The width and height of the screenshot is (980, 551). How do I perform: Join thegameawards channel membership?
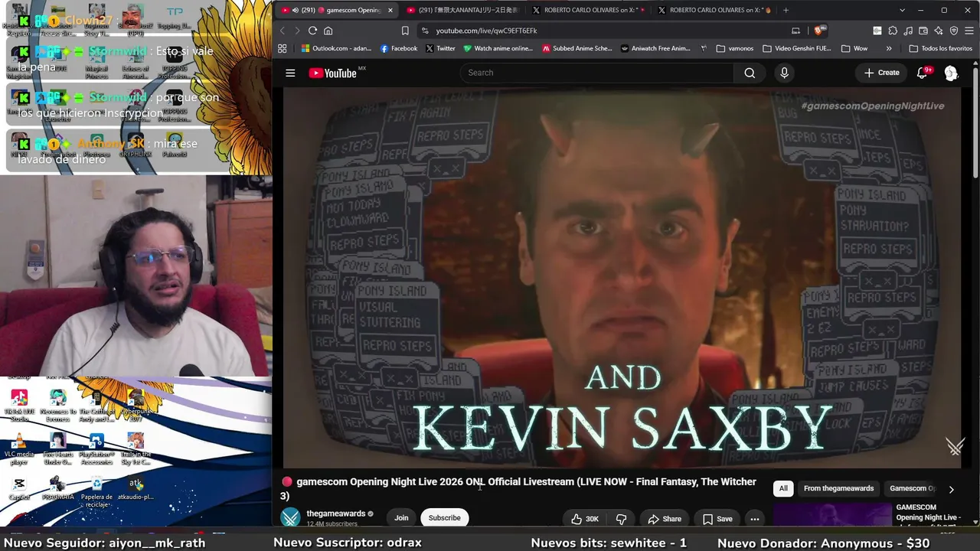click(x=401, y=518)
